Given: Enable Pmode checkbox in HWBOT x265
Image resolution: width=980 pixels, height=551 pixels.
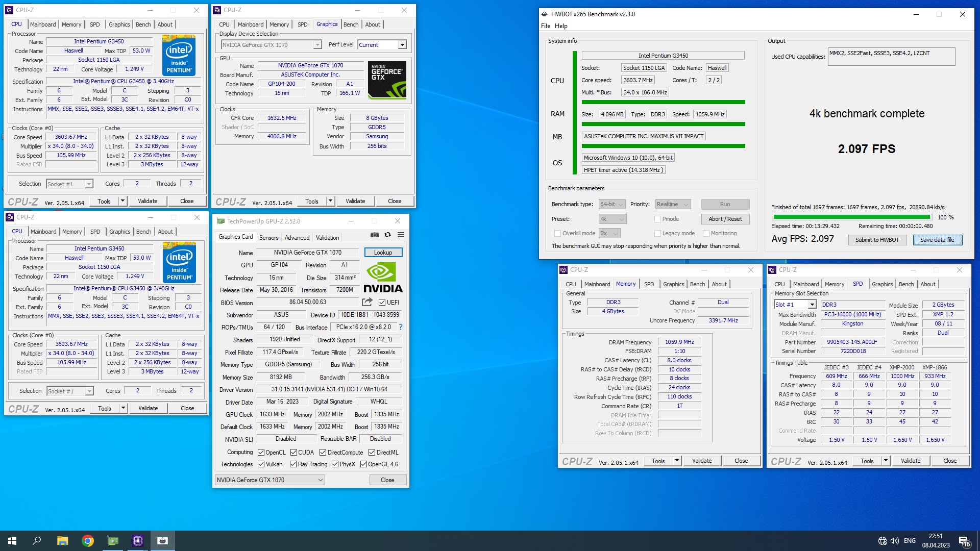Looking at the screenshot, I should pos(657,219).
